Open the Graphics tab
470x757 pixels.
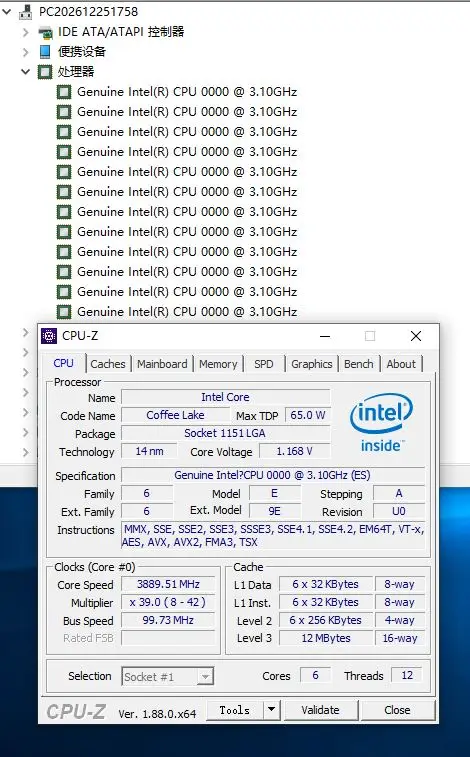[x=312, y=364]
